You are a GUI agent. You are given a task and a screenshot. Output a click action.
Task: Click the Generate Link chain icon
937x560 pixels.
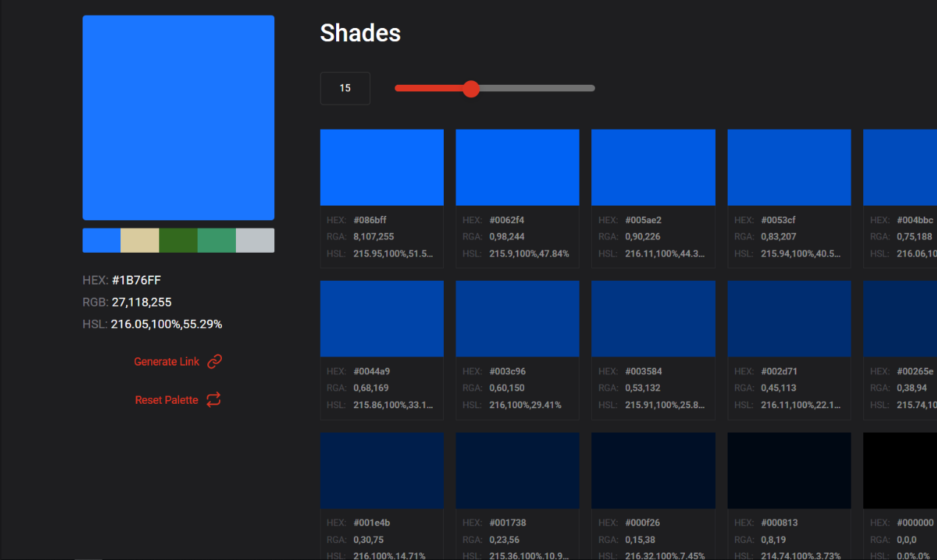[x=215, y=361]
